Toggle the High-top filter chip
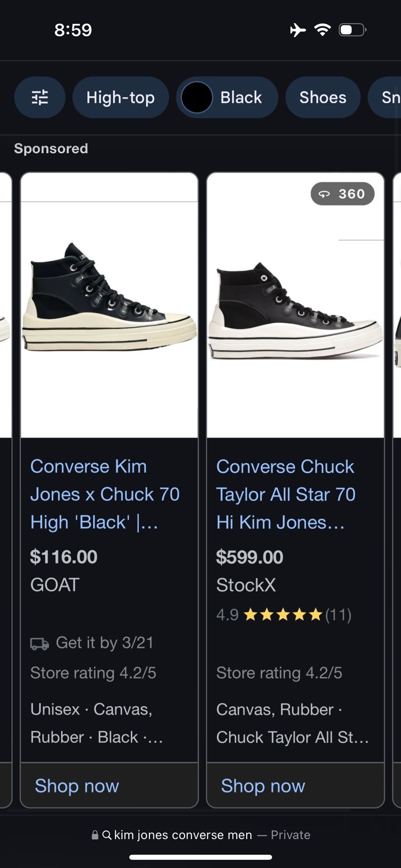This screenshot has height=868, width=401. pyautogui.click(x=120, y=97)
